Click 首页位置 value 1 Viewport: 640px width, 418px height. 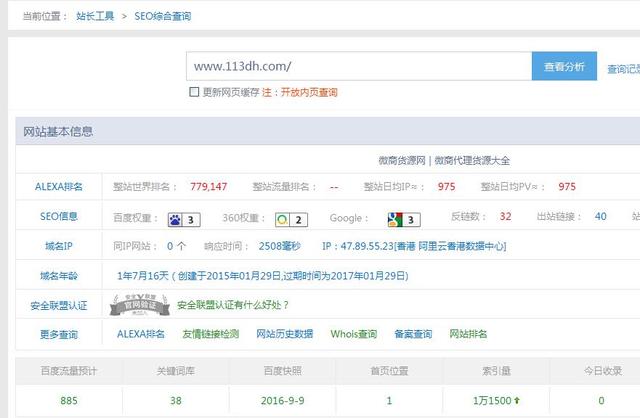(389, 400)
